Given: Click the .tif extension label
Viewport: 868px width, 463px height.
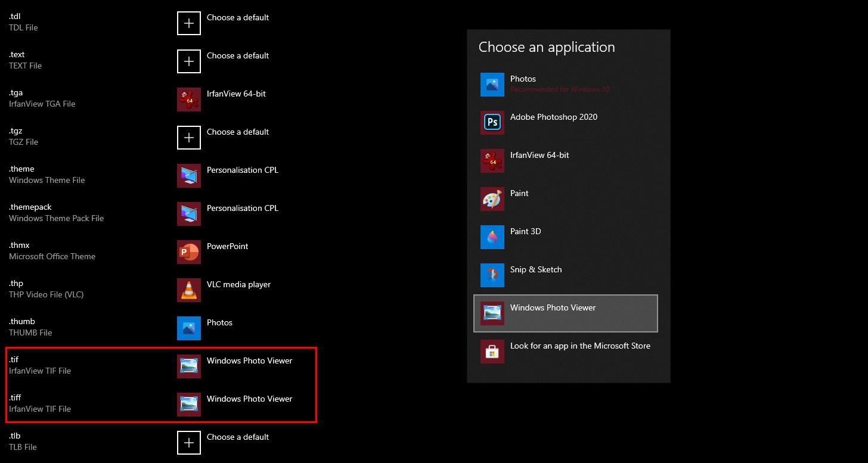Looking at the screenshot, I should coord(14,360).
